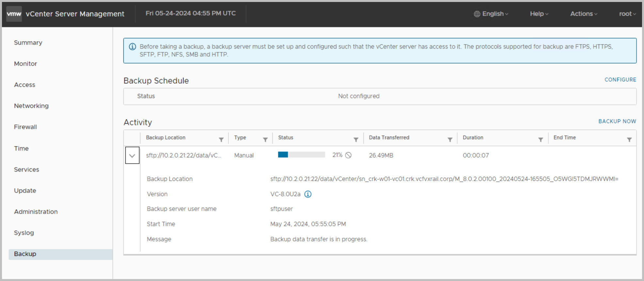644x281 pixels.
Task: Open the Services page in sidebar
Action: coord(26,170)
